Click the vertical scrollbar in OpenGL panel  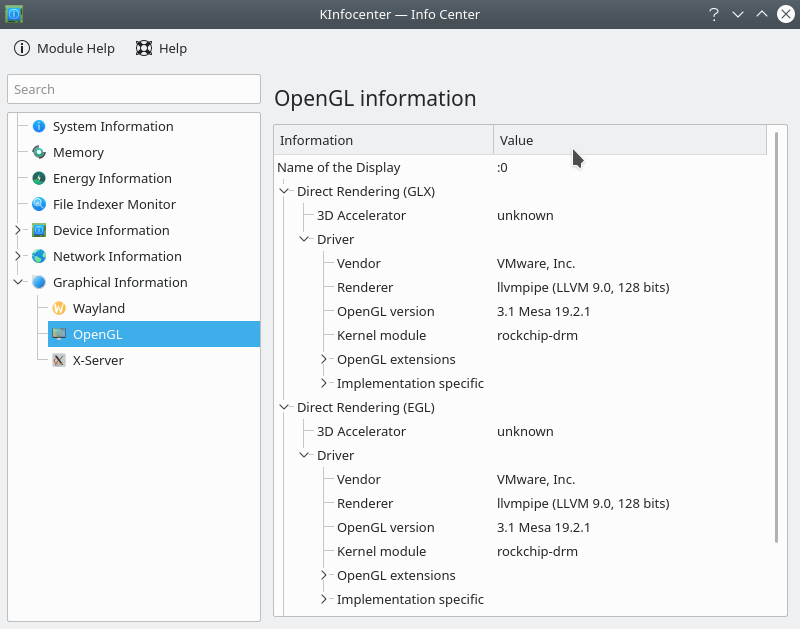pos(777,340)
